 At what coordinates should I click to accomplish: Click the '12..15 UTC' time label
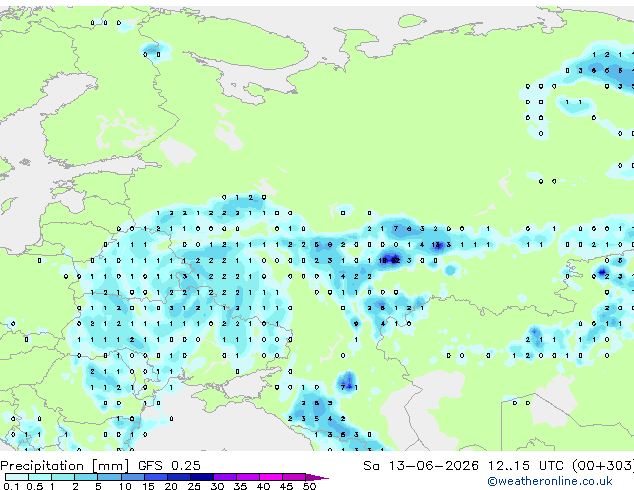click(x=525, y=466)
